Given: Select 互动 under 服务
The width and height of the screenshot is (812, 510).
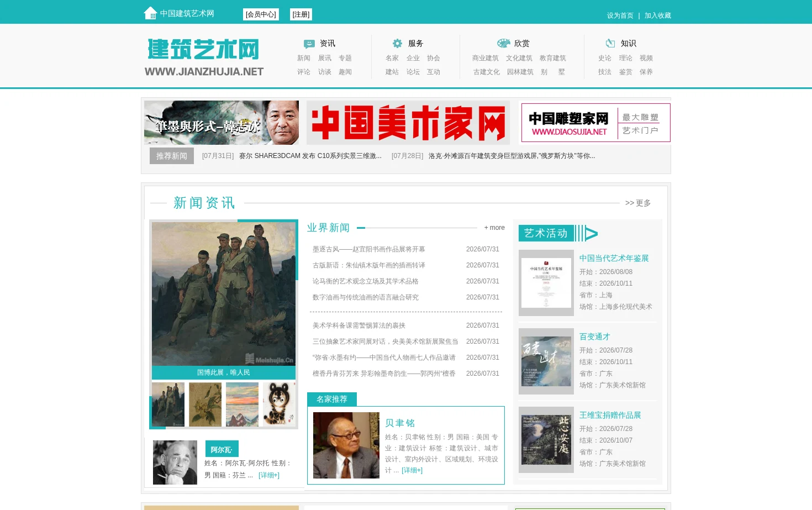Looking at the screenshot, I should point(434,72).
